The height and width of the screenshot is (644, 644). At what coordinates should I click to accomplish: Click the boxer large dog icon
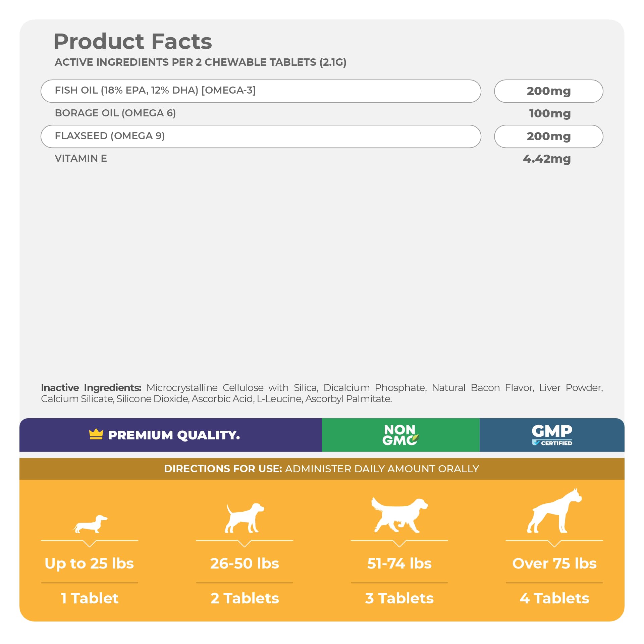(x=554, y=511)
